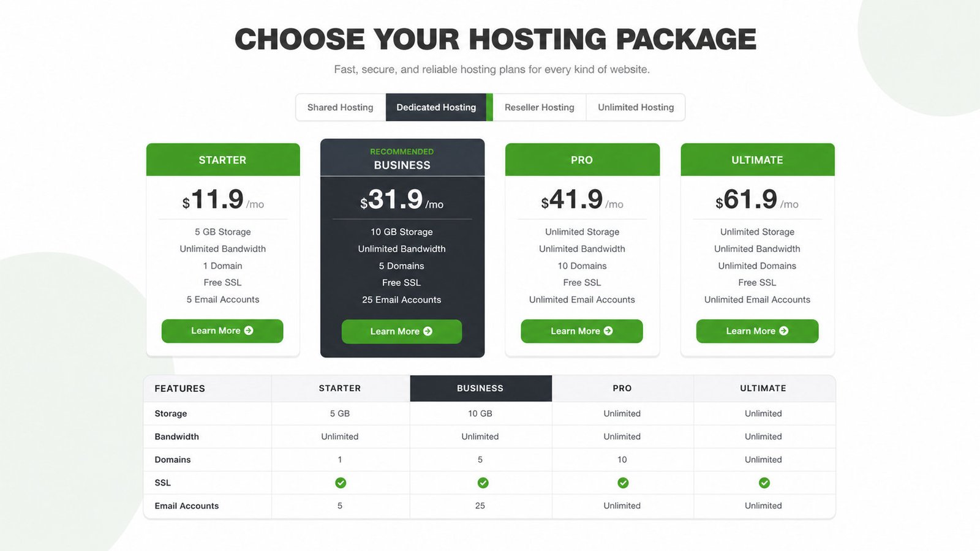Click '10 GB Storage' in Business card
This screenshot has width=980, height=551.
[x=402, y=232]
